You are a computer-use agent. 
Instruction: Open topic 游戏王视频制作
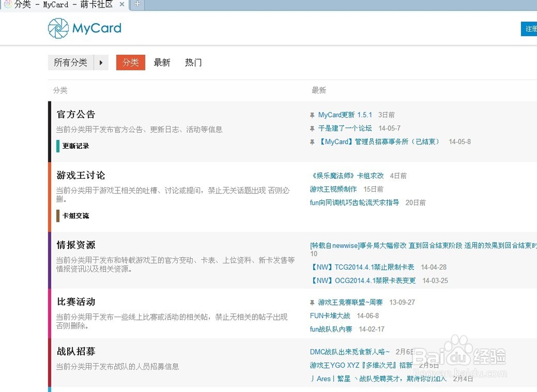click(333, 189)
